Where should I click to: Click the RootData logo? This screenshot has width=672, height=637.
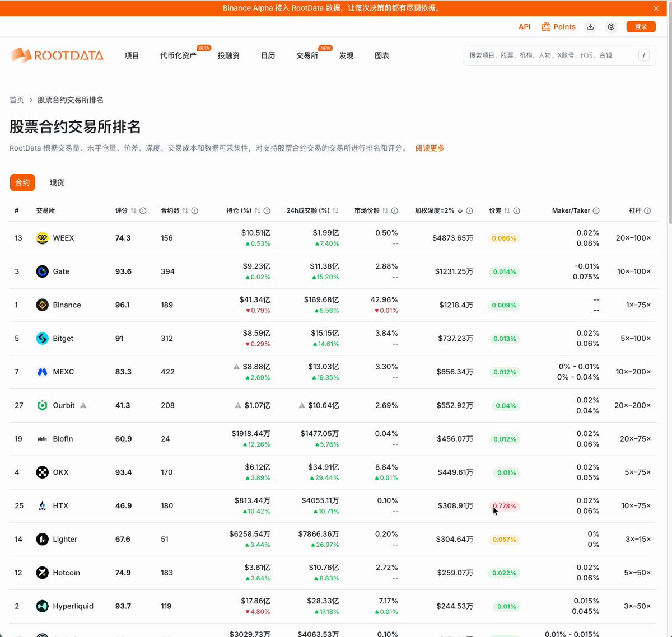(x=57, y=55)
